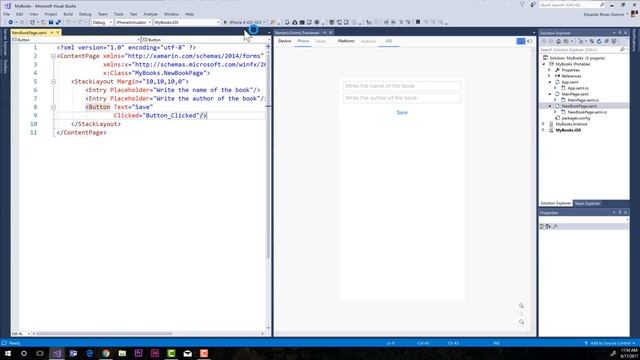Select MainPage.xaml.cs in Solution Explorer
The width and height of the screenshot is (640, 360).
pos(582,100)
